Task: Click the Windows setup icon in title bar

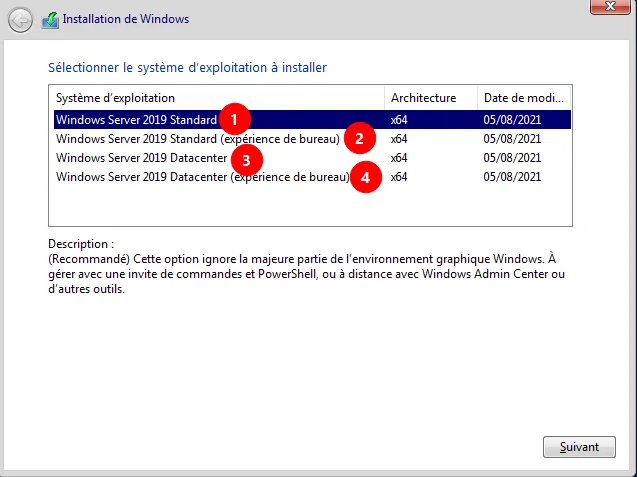Action: 50,20
